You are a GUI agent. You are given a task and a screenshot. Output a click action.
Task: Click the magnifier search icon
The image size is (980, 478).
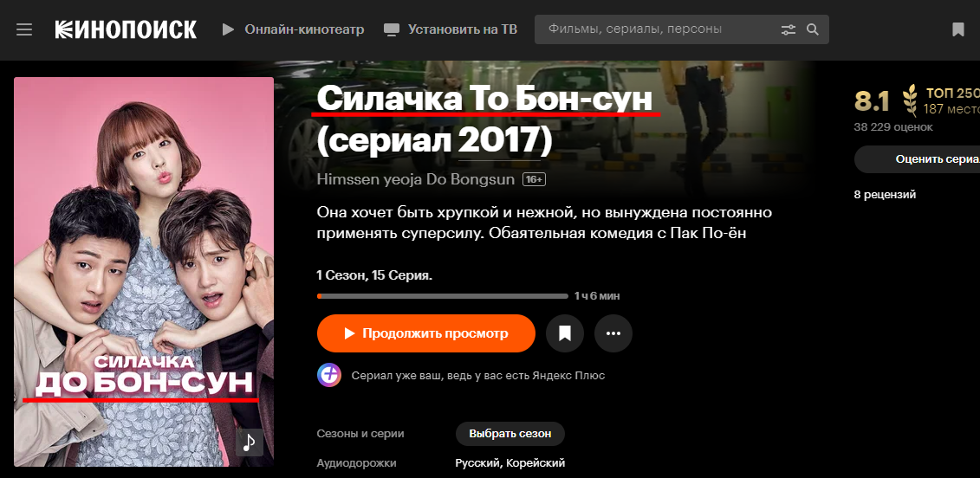pos(813,29)
